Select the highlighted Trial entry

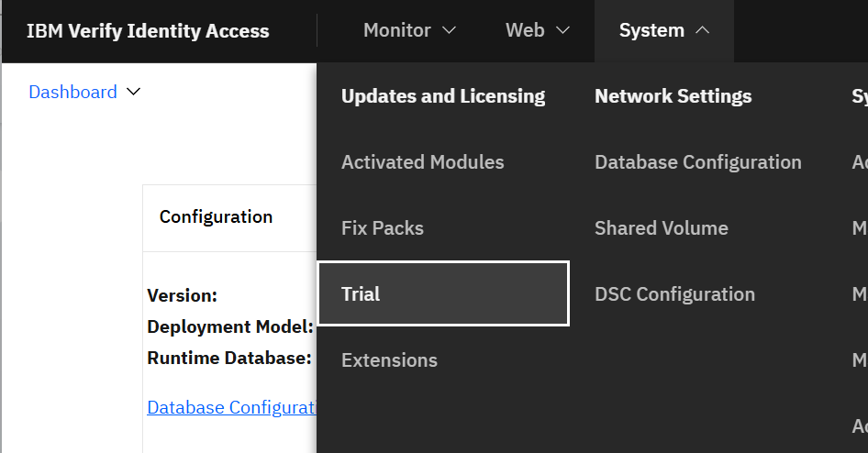pyautogui.click(x=443, y=293)
